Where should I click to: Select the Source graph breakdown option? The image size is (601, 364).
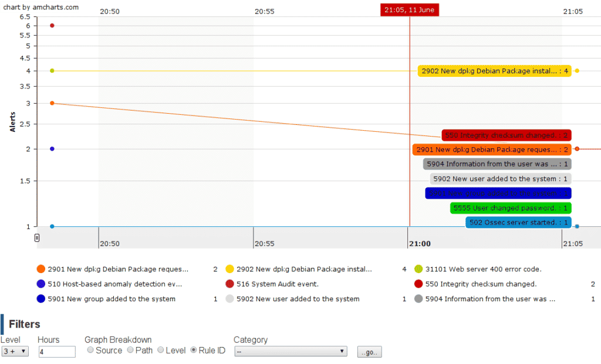tap(90, 351)
